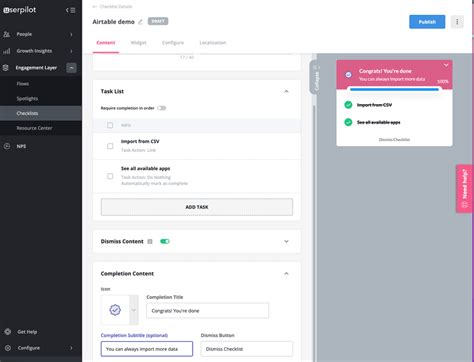Click the ADD TASK button

tap(197, 207)
